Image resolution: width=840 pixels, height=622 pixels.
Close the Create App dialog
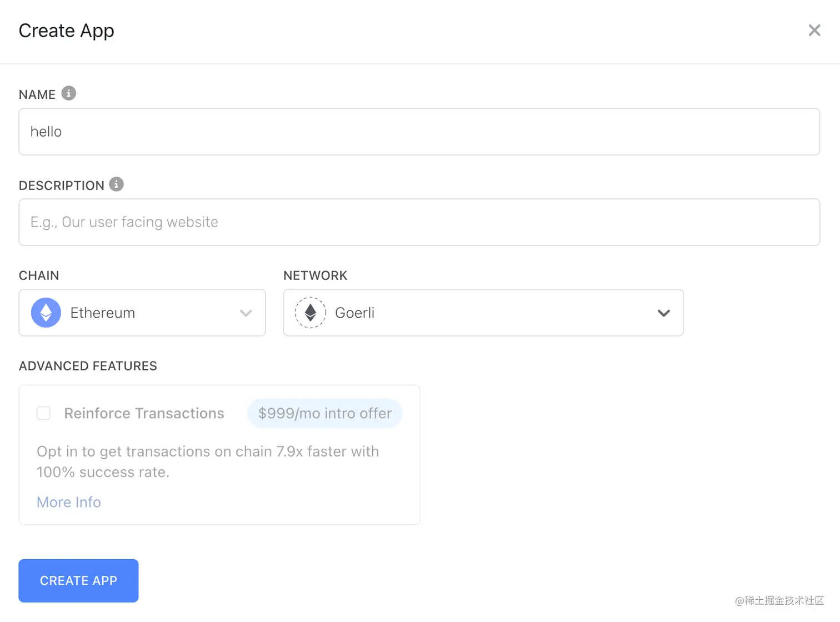click(814, 31)
